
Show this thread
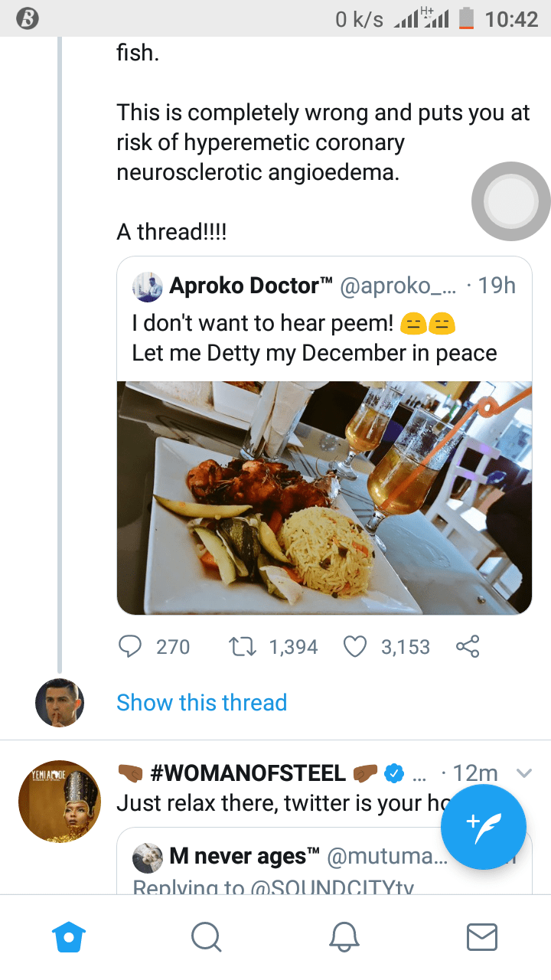(201, 703)
